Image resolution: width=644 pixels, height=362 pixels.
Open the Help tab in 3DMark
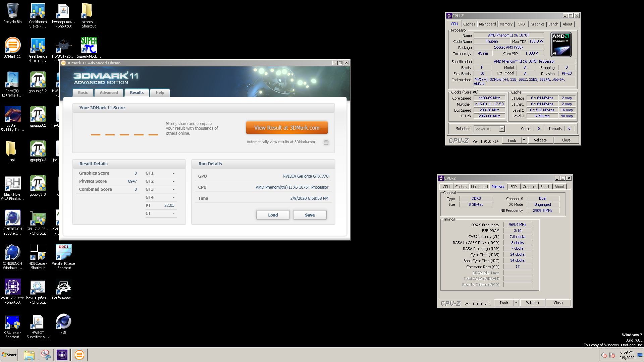click(x=160, y=93)
